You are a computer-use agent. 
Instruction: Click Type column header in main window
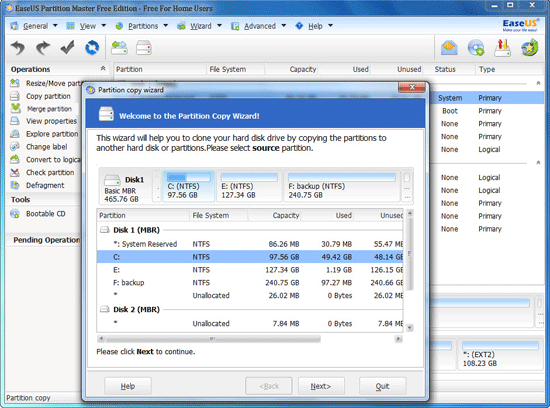tap(509, 69)
